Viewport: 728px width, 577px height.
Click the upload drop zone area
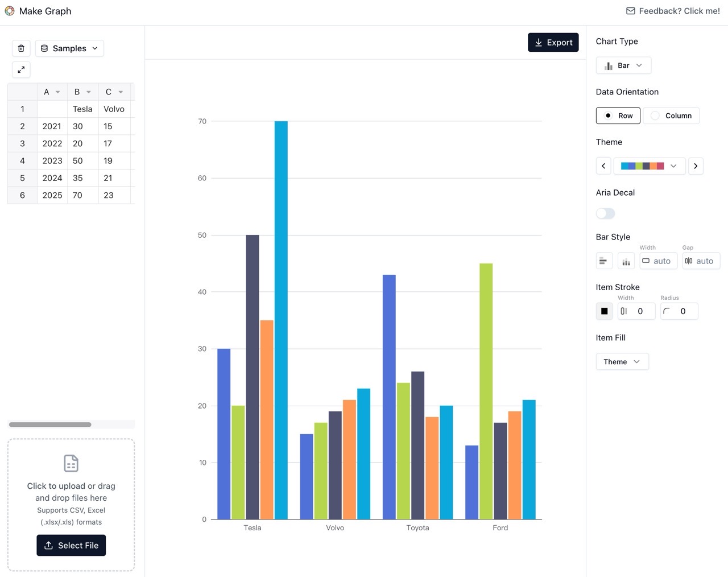click(71, 505)
